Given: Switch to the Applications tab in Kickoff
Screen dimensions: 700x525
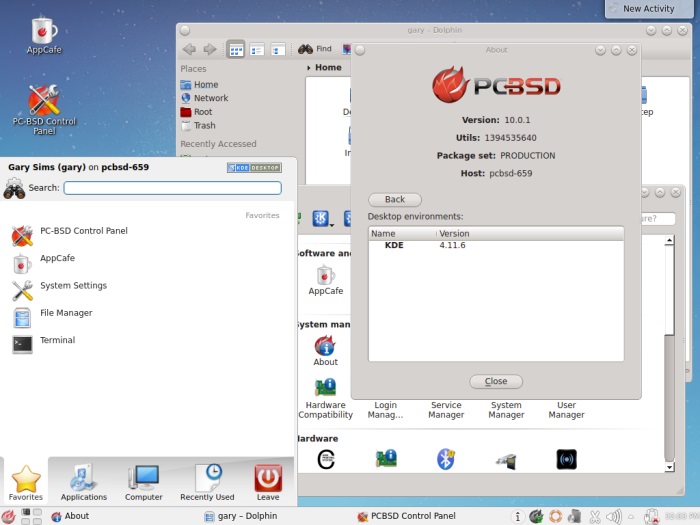Looking at the screenshot, I should pos(83,483).
